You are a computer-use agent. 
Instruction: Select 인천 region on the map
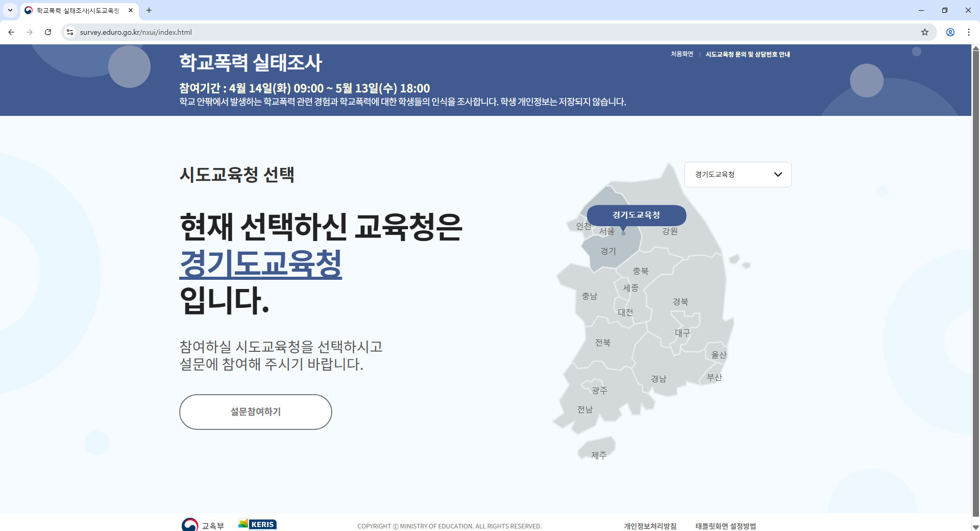tap(583, 226)
